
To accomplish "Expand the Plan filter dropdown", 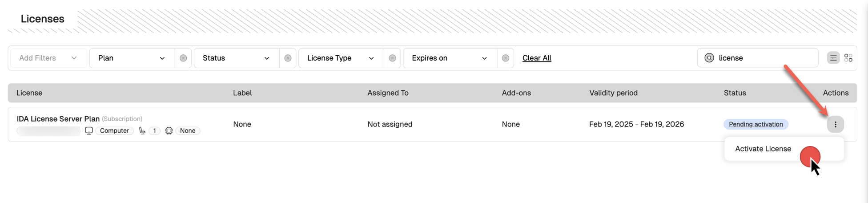I will pos(132,58).
